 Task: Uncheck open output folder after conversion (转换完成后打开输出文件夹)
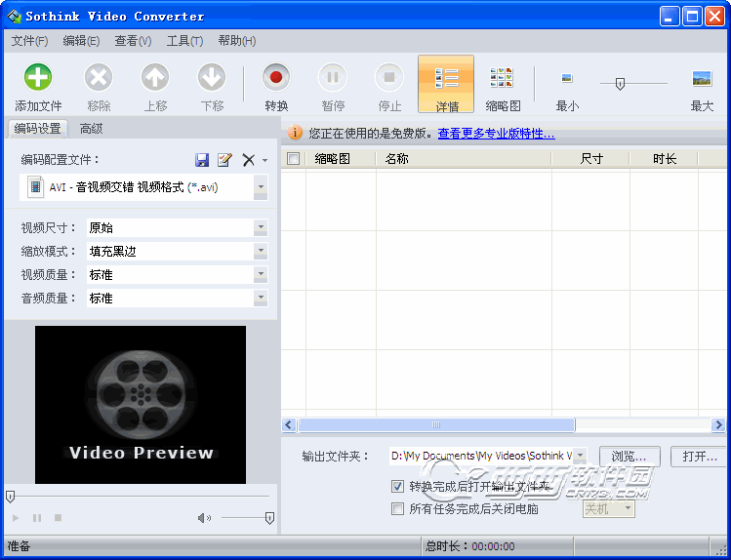[397, 487]
